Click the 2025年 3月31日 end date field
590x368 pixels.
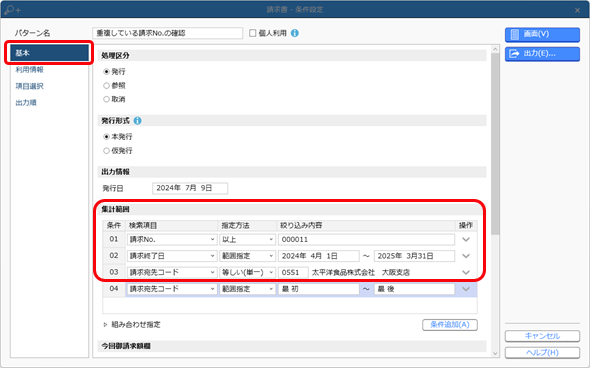click(x=414, y=256)
